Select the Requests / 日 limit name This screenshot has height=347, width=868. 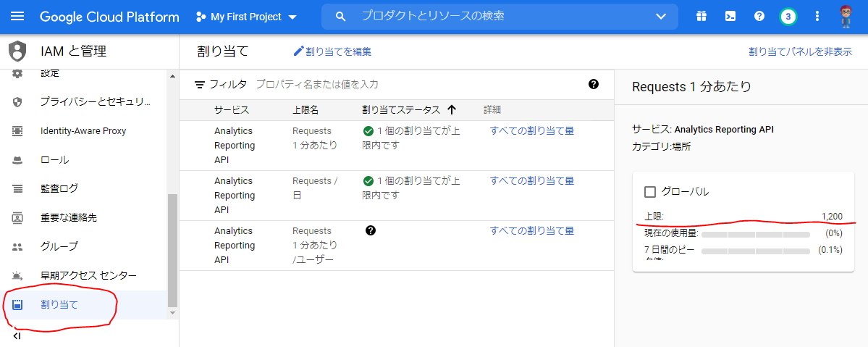click(314, 188)
